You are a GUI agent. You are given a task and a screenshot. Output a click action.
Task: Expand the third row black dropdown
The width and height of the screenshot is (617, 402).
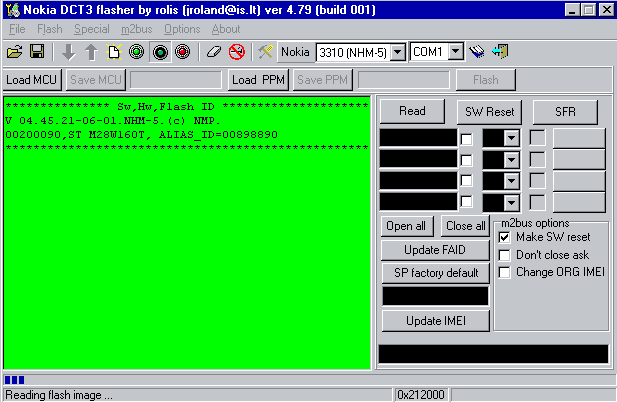(511, 181)
